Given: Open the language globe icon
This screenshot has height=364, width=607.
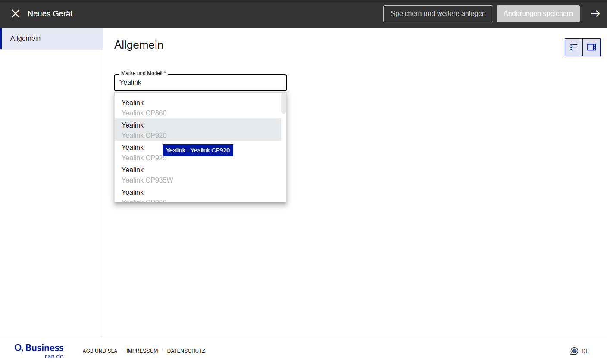Looking at the screenshot, I should [574, 351].
